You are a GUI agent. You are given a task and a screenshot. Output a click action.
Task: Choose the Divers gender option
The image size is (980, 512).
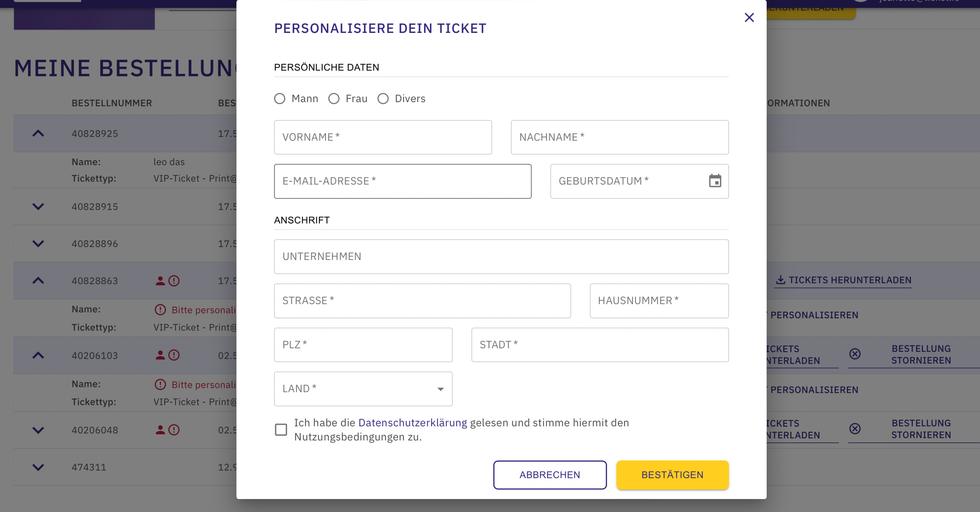pyautogui.click(x=383, y=99)
